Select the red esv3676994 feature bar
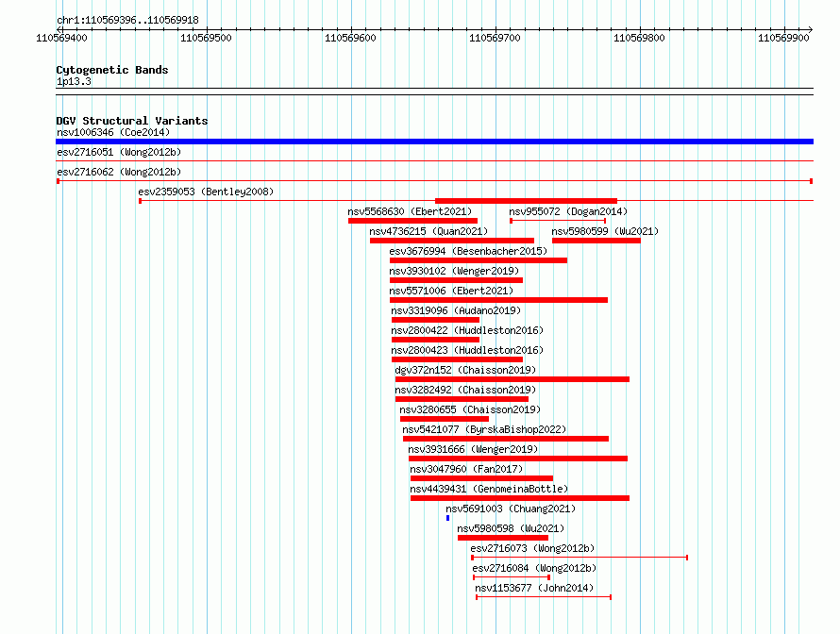Viewport: 840px width, 634px height. click(x=479, y=260)
